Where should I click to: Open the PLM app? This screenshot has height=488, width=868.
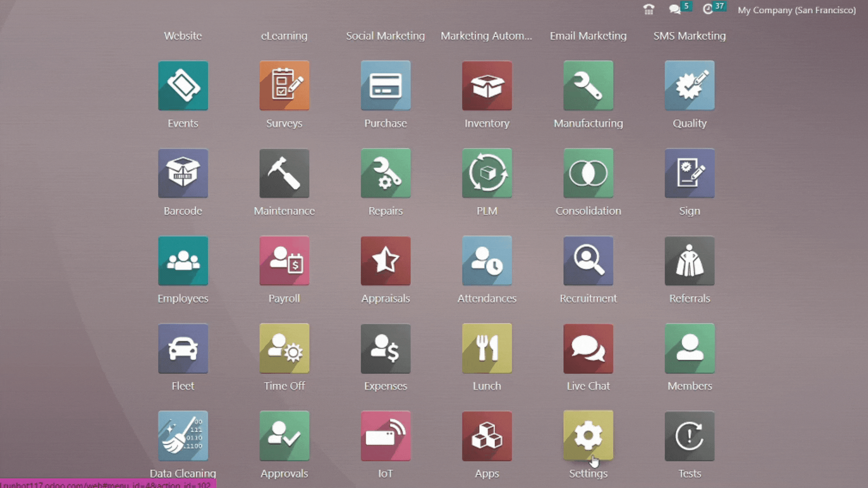(487, 174)
